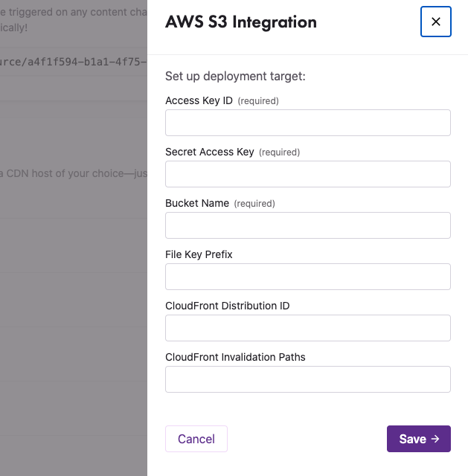This screenshot has height=476, width=468.
Task: Click the Secret Access Key label
Action: (x=210, y=152)
